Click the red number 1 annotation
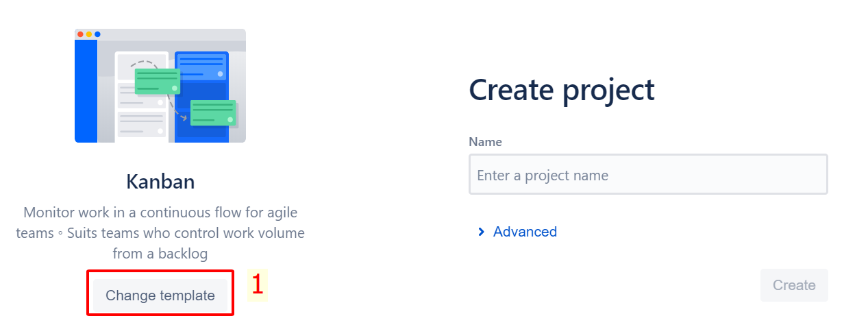The width and height of the screenshot is (868, 325). pyautogui.click(x=258, y=285)
